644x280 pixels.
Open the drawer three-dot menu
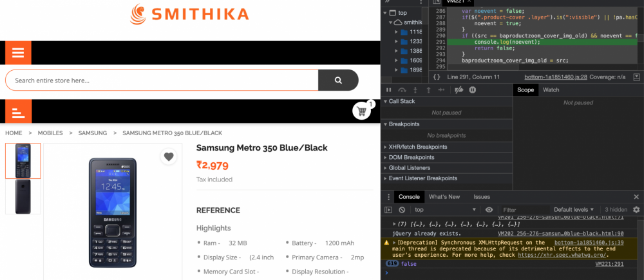[388, 197]
